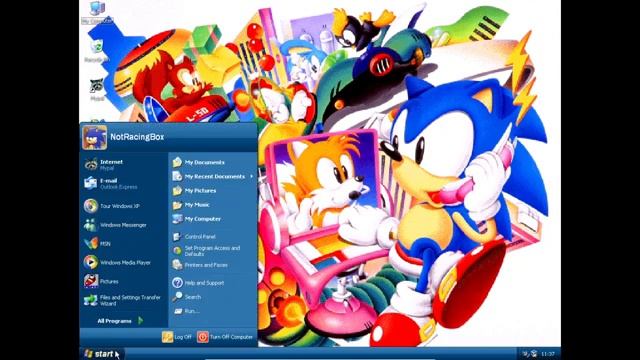Open My Music folder

tap(213, 205)
